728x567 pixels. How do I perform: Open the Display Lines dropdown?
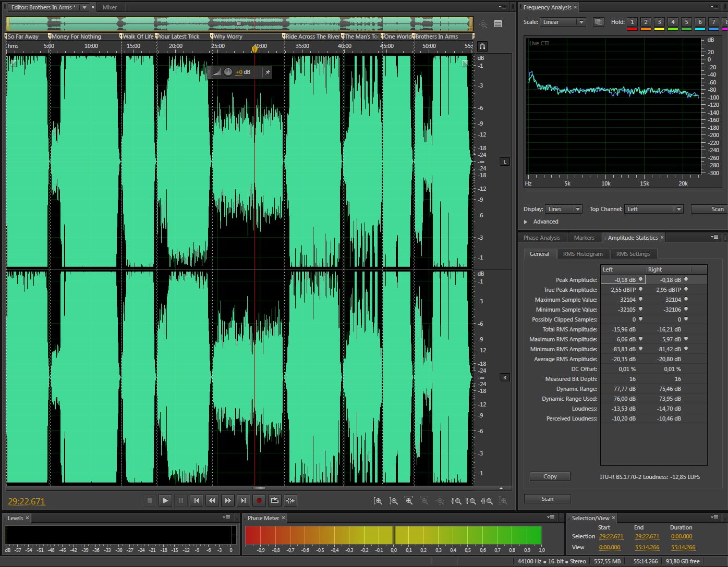(x=563, y=209)
